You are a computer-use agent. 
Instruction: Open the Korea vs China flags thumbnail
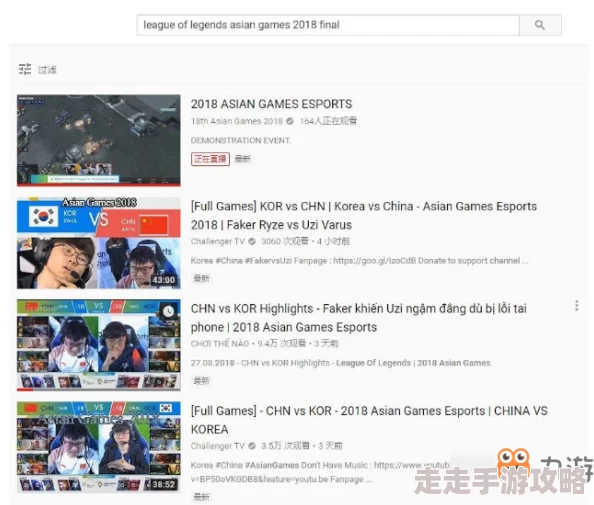[x=98, y=243]
